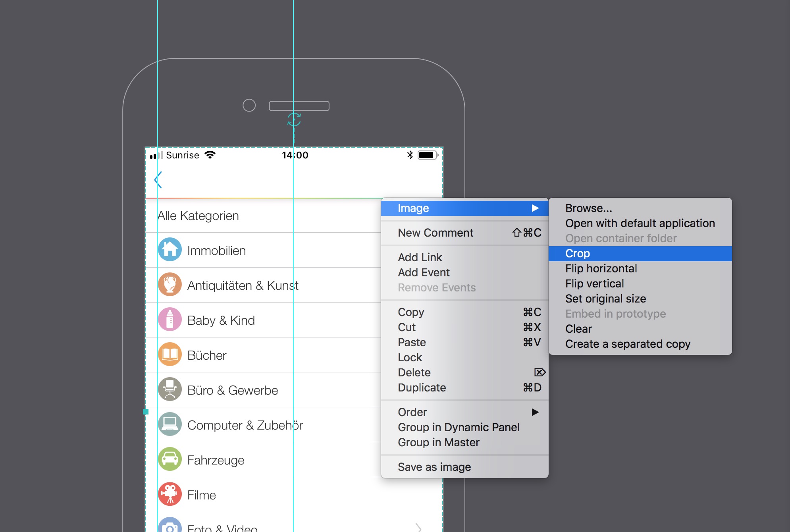Choose Delete from context menu
This screenshot has height=532, width=790.
(x=464, y=372)
